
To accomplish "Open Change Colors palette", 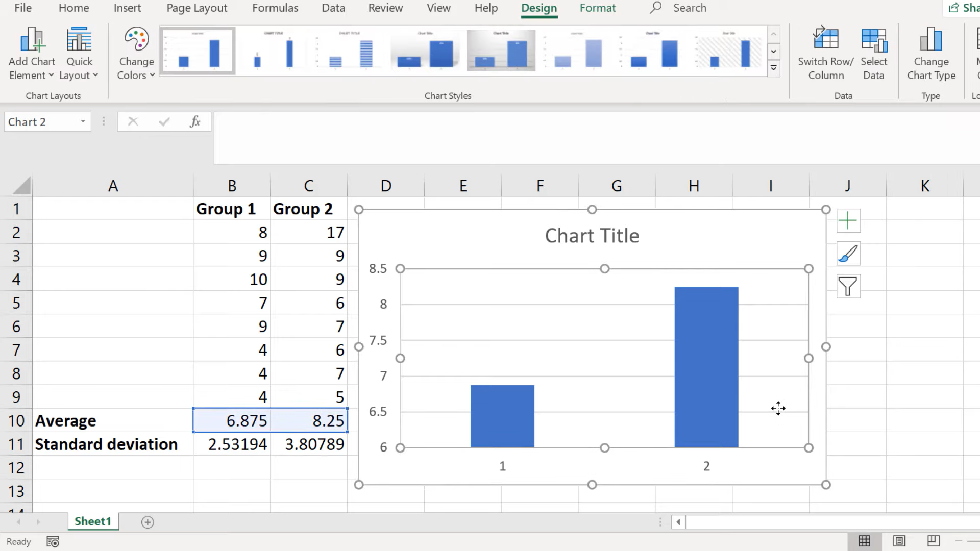I will 136,54.
